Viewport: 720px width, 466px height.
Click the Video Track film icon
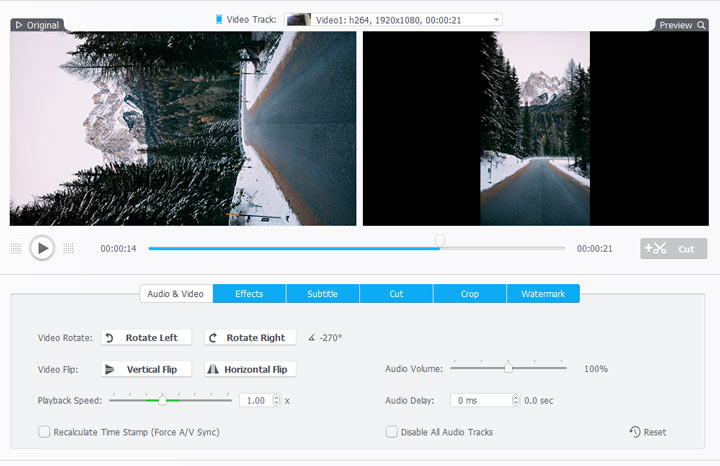[219, 19]
